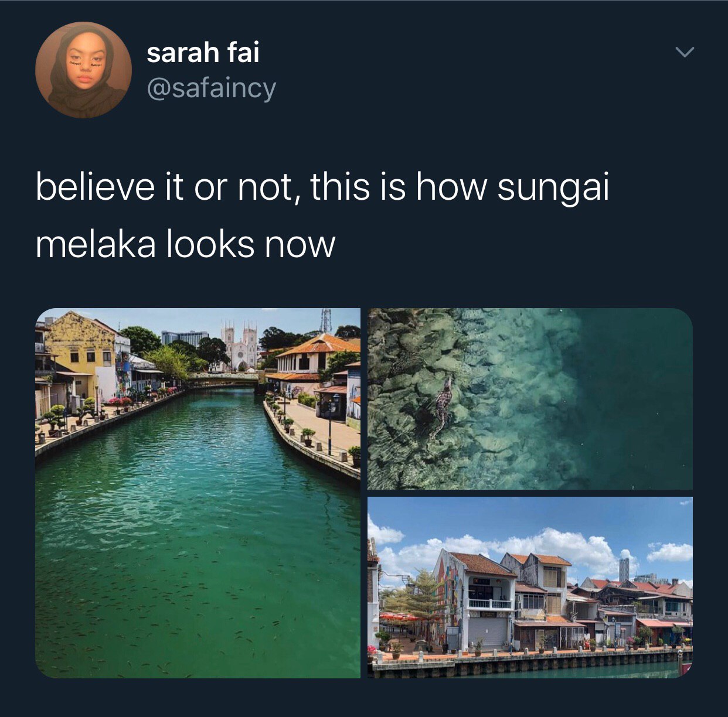Tap the church towers in canal photo
728x717 pixels.
tap(240, 346)
